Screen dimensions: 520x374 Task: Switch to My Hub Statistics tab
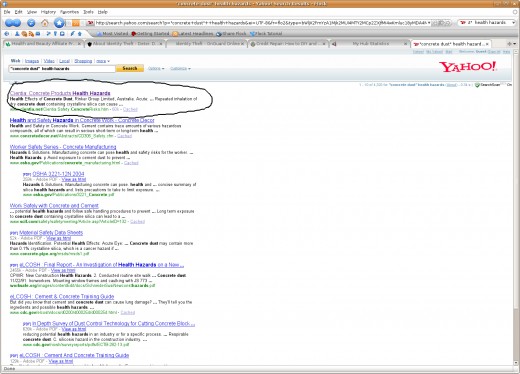pos(370,44)
